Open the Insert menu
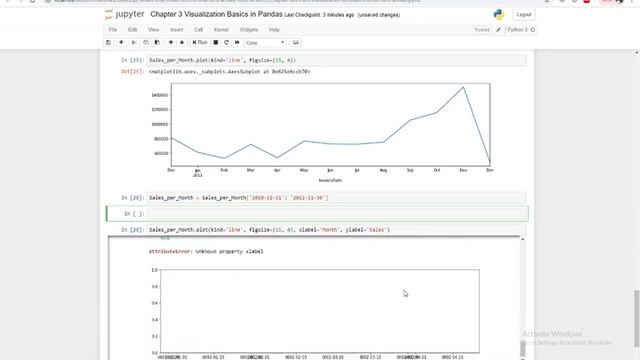This screenshot has height=360, width=640. [176, 30]
